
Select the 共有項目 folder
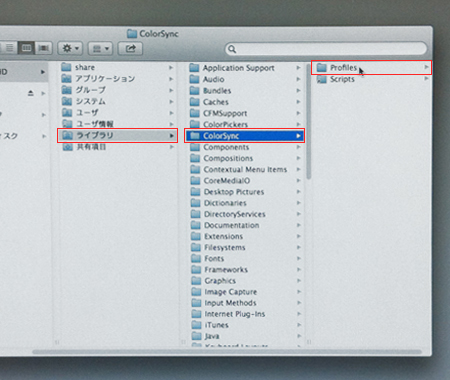tap(118, 147)
